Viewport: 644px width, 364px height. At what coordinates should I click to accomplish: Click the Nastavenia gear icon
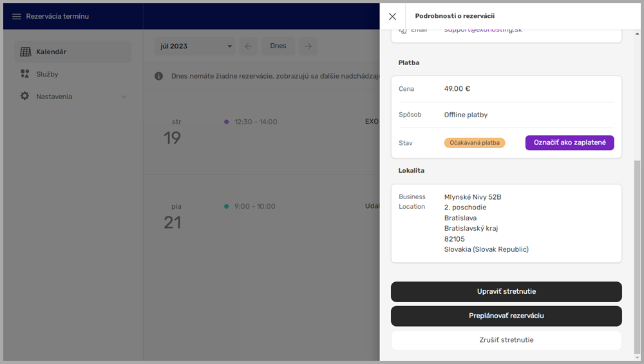pos(25,96)
